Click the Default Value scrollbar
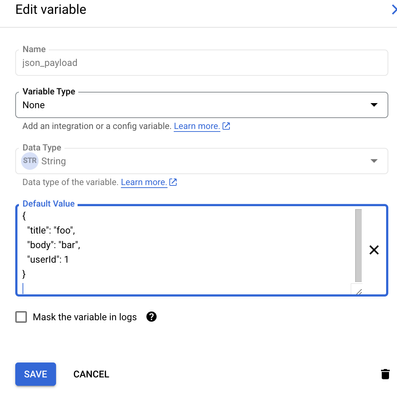This screenshot has width=397, height=400. pyautogui.click(x=358, y=245)
